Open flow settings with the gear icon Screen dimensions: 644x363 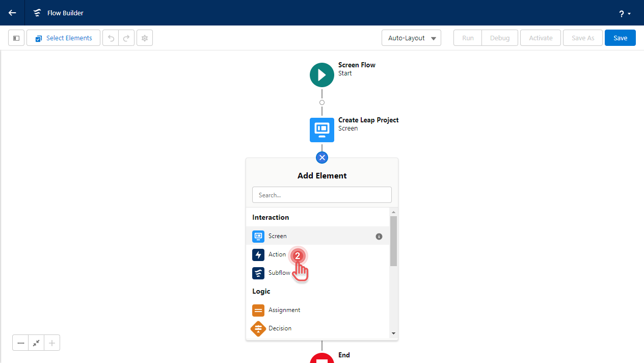coord(144,38)
